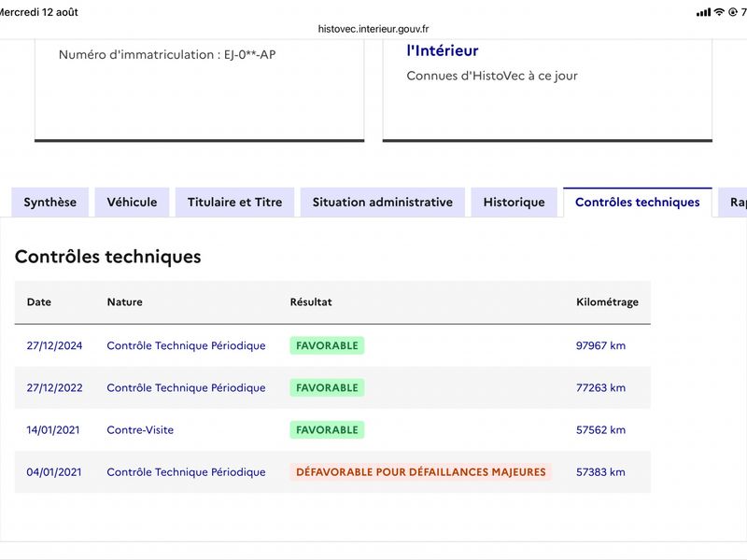Select the Situation administrative tab

383,203
